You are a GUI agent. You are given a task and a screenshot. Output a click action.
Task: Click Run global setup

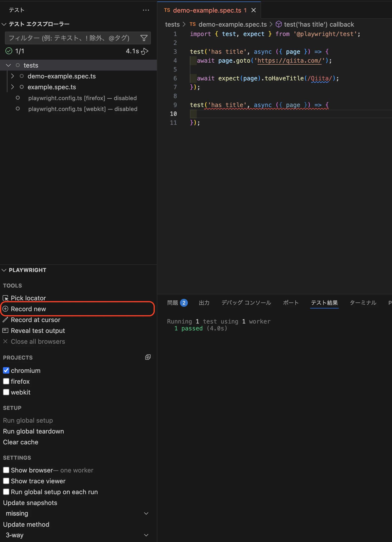(x=28, y=420)
